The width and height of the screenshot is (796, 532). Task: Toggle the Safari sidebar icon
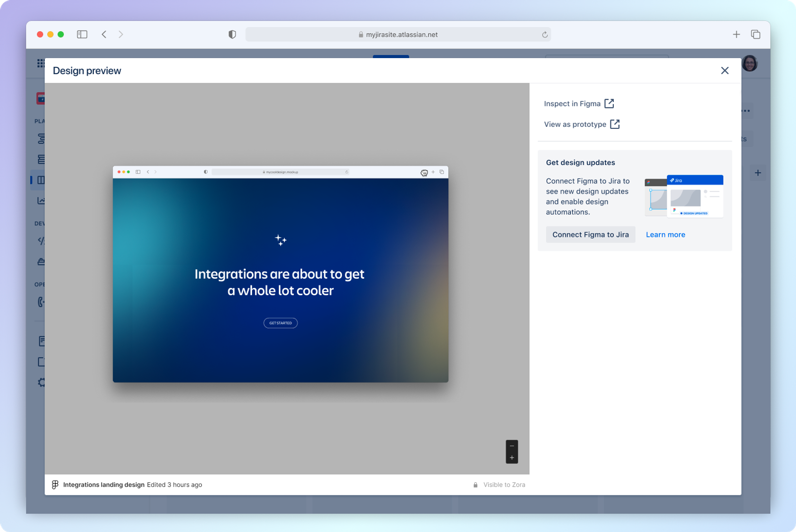82,35
